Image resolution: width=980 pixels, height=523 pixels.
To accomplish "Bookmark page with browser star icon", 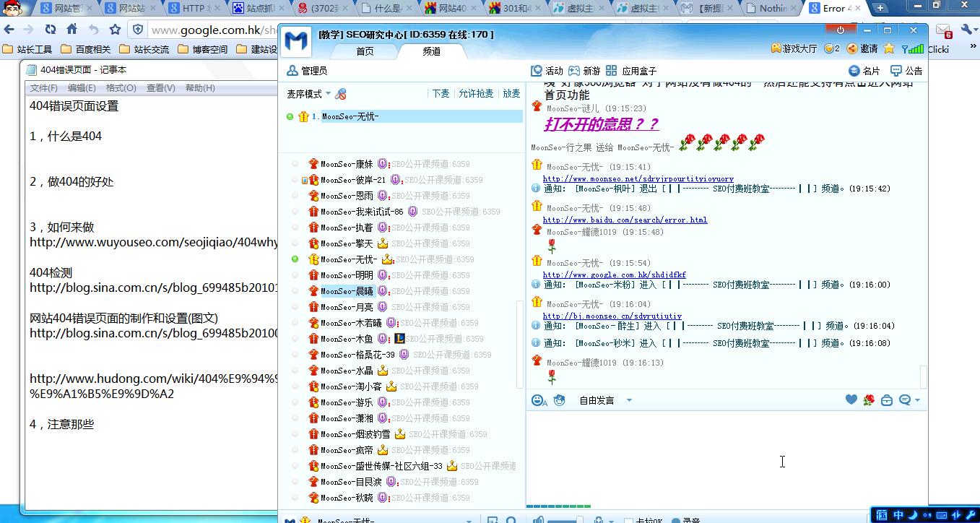I will pos(115,30).
